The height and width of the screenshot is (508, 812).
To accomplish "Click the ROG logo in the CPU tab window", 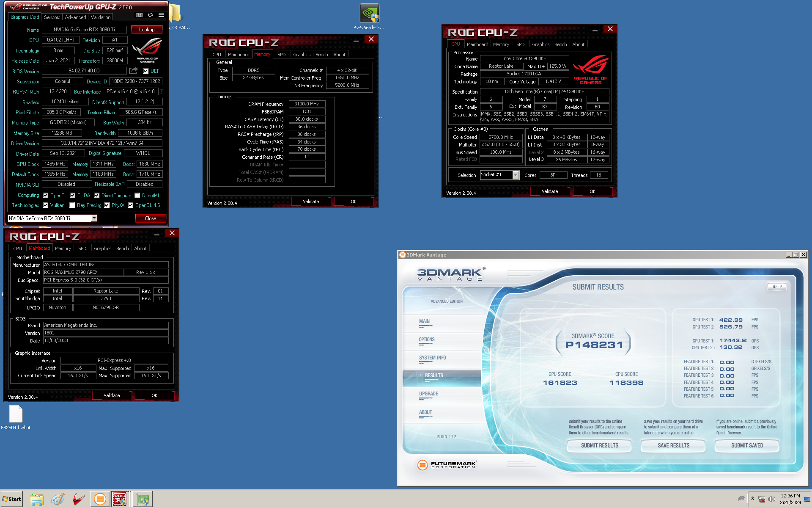I will point(590,69).
